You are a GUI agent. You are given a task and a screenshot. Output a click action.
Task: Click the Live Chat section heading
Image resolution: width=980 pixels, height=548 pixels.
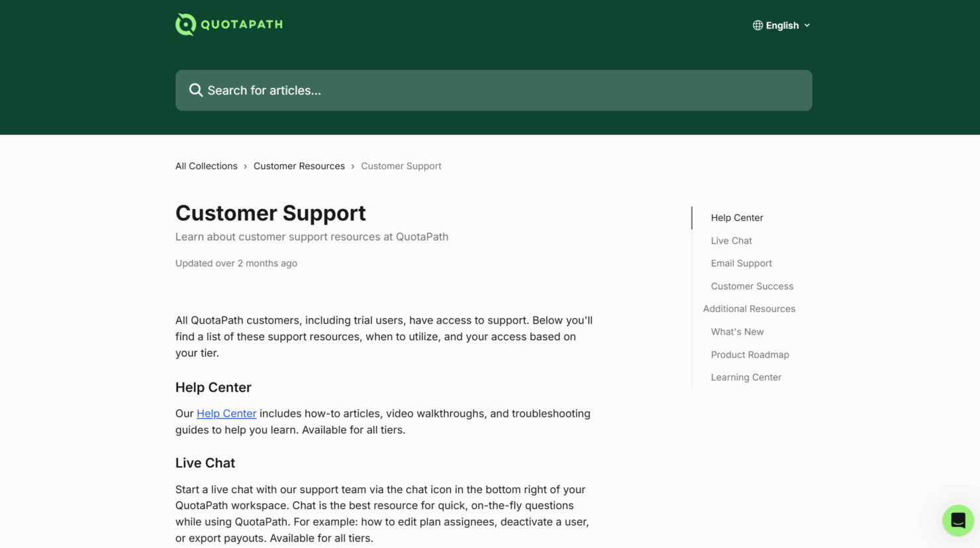point(205,463)
